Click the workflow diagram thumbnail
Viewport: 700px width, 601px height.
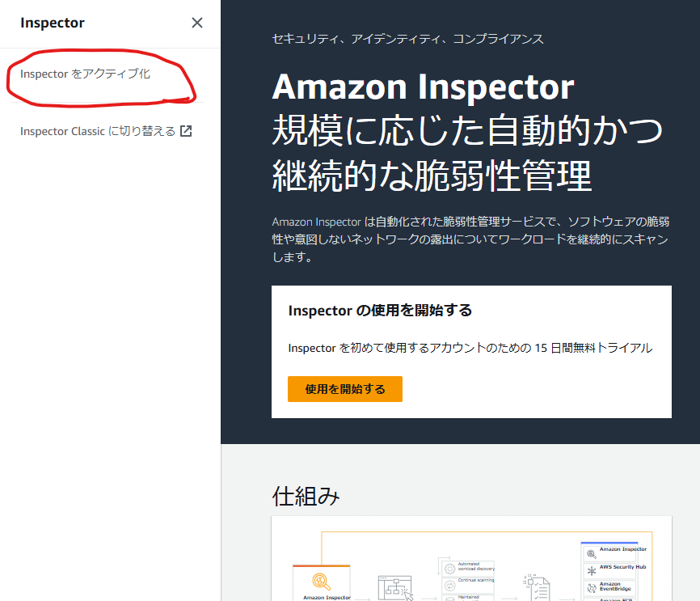(x=471, y=566)
